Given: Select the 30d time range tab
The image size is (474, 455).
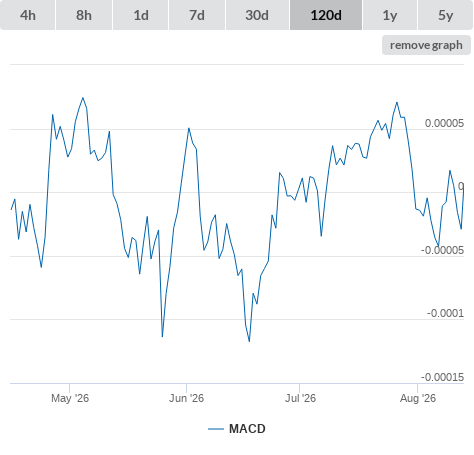Looking at the screenshot, I should pyautogui.click(x=257, y=15).
